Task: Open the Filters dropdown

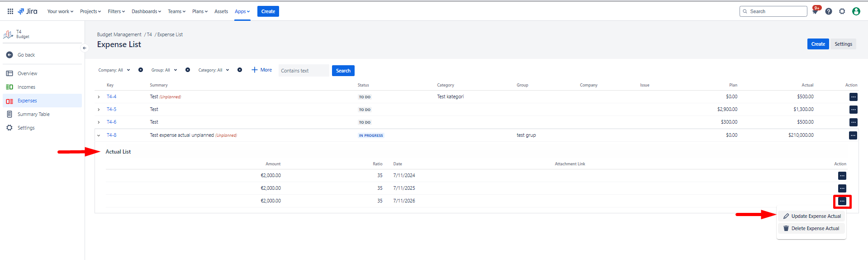Action: 116,11
